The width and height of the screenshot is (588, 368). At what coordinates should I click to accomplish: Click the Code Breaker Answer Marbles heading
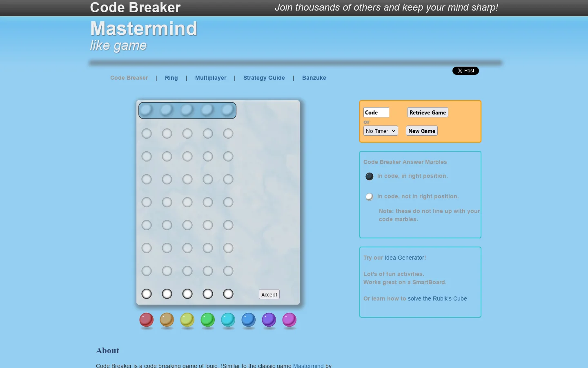(405, 162)
